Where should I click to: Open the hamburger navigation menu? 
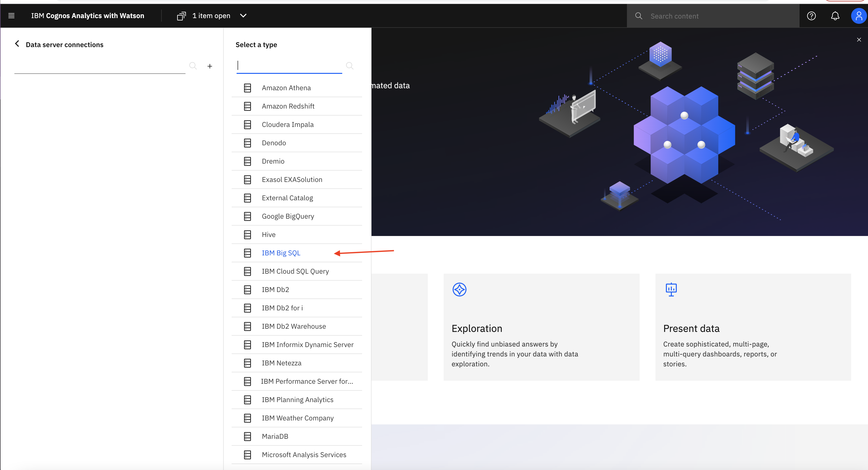11,16
